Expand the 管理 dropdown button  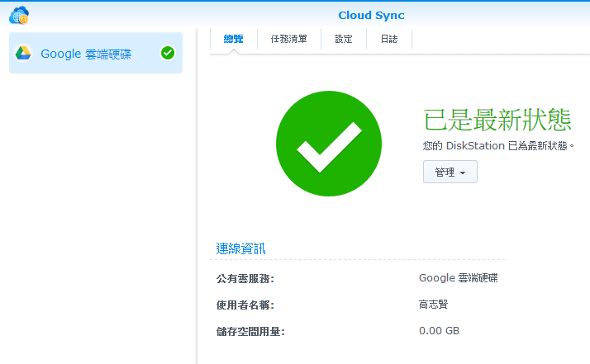click(x=450, y=172)
